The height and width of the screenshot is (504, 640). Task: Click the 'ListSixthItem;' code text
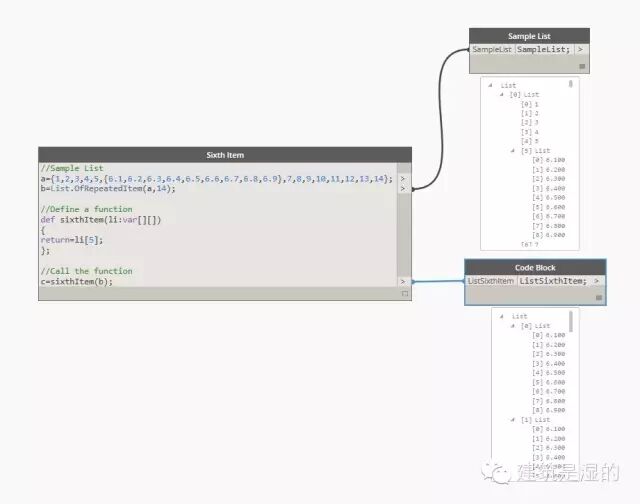tap(553, 281)
